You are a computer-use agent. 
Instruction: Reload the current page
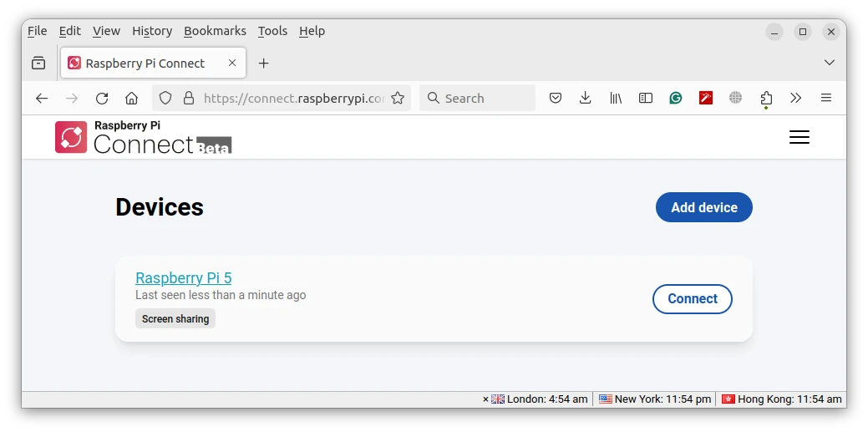101,99
